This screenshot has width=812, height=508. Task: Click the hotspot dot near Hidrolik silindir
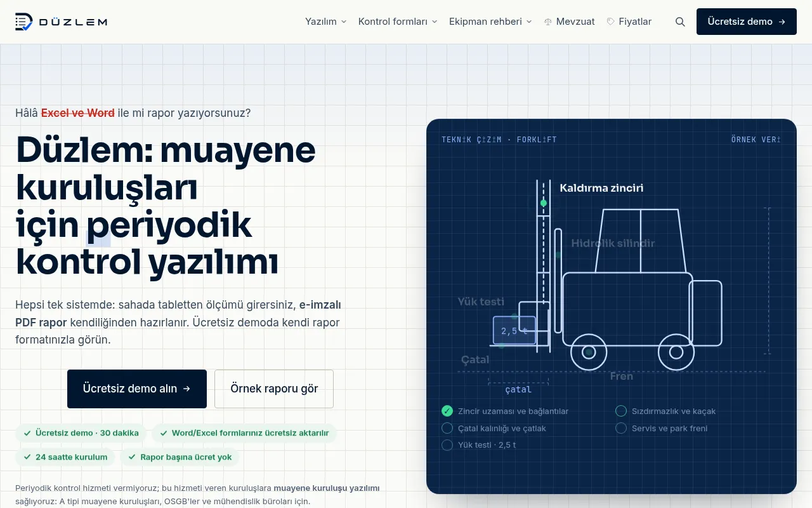click(x=558, y=255)
